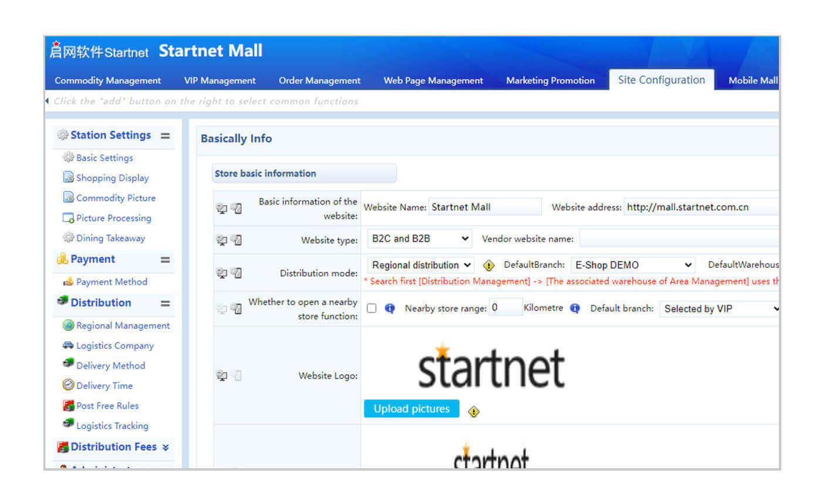Enable the nearby store function checkbox

372,308
